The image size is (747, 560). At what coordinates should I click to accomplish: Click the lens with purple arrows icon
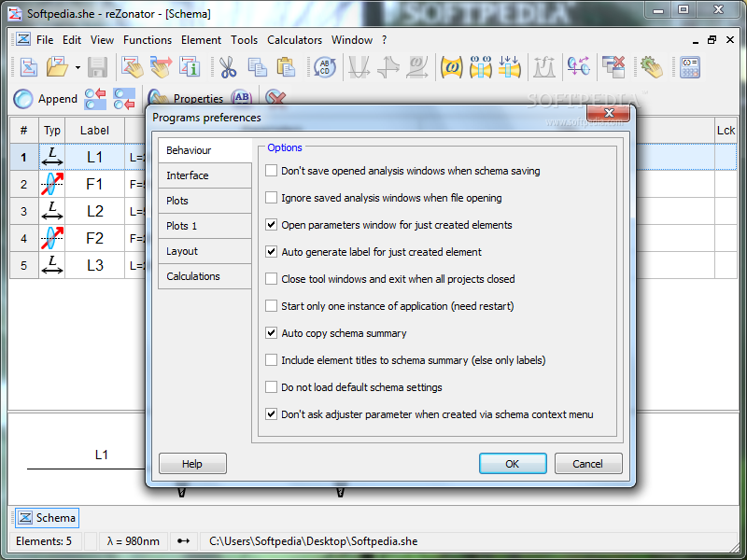[578, 67]
